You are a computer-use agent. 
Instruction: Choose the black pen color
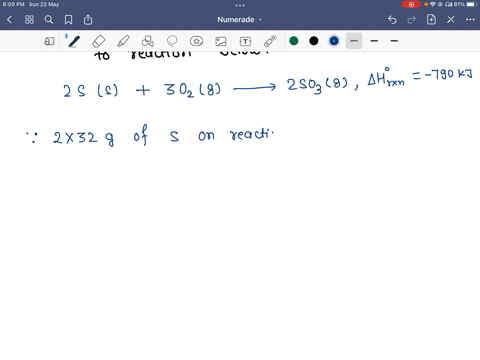[x=314, y=41]
